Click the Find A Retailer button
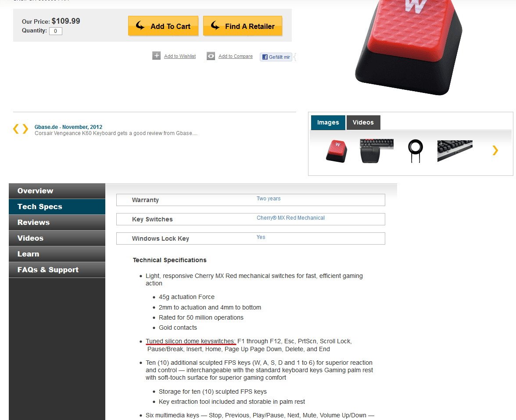Screen dimensions: 516x420 [243, 26]
